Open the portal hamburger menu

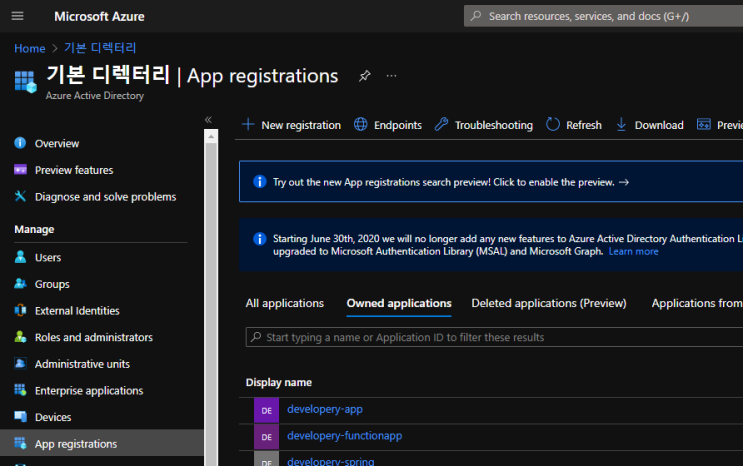pos(18,16)
